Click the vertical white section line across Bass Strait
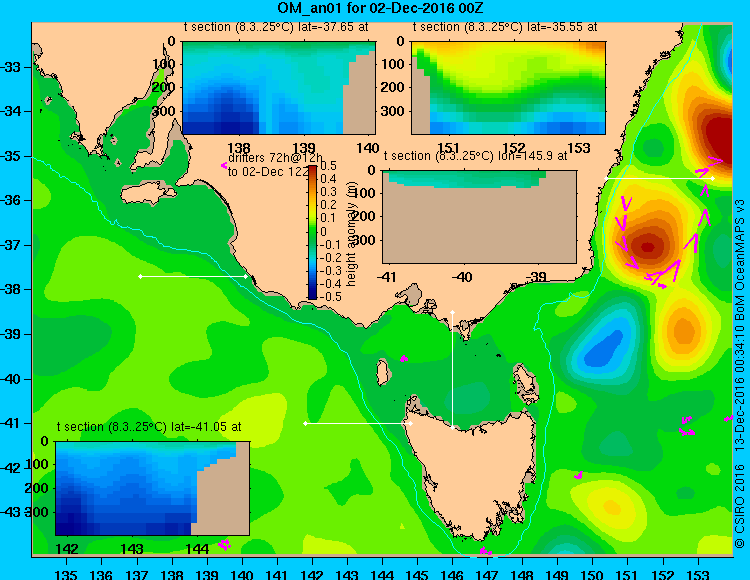Viewport: 750px width, 580px height. (x=452, y=370)
